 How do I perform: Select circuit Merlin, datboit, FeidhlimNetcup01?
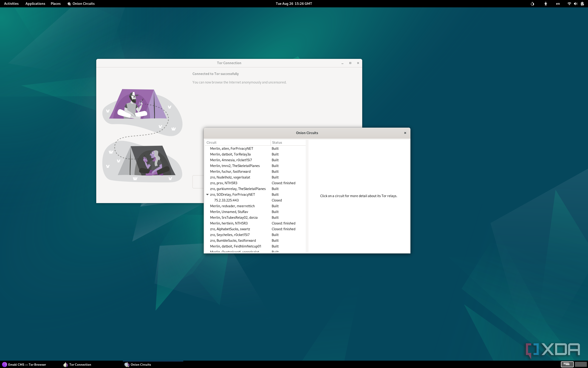tap(255, 246)
